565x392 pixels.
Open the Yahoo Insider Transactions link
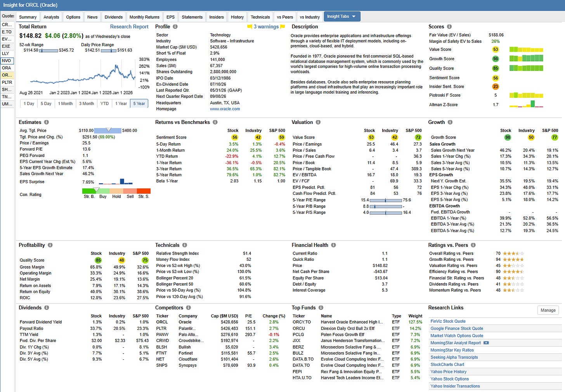click(455, 386)
